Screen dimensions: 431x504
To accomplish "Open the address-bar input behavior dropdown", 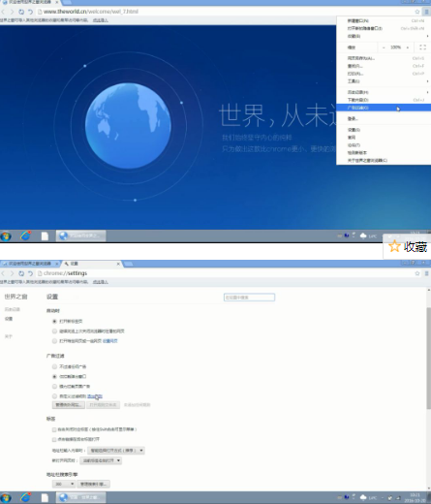I will (116, 451).
